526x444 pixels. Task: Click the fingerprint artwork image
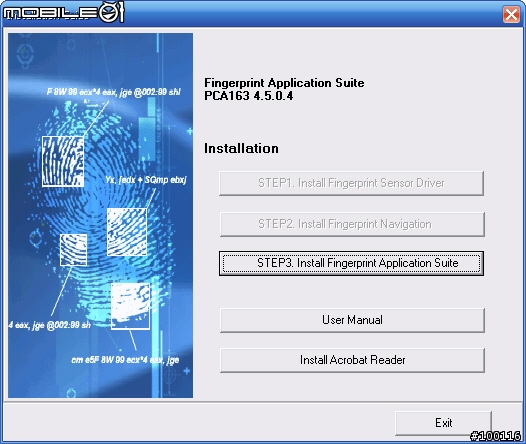click(x=100, y=215)
